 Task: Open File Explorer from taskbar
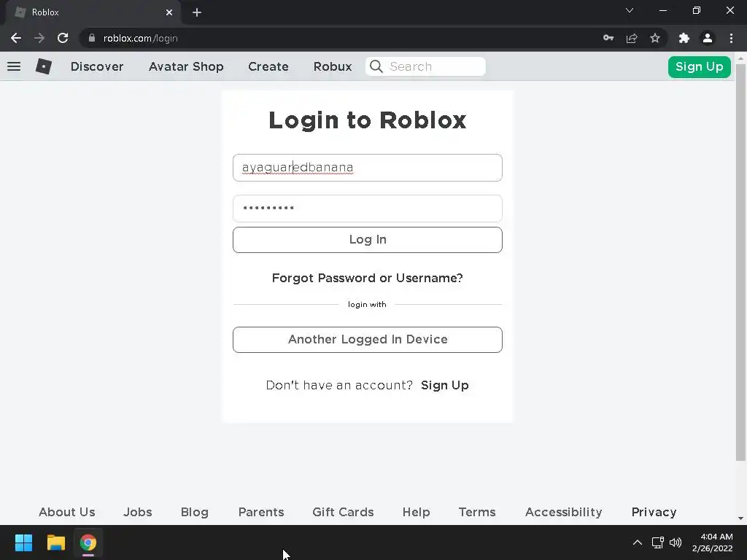(55, 542)
